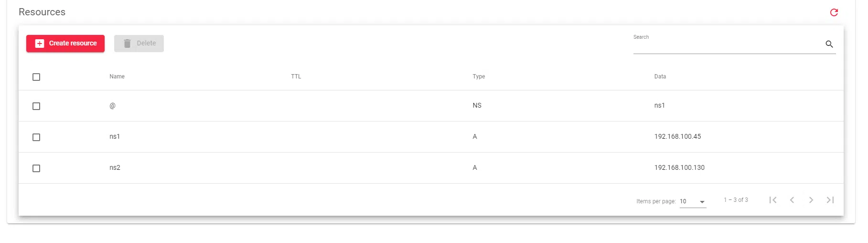Go to the previous page
The width and height of the screenshot is (868, 243).
coord(792,200)
